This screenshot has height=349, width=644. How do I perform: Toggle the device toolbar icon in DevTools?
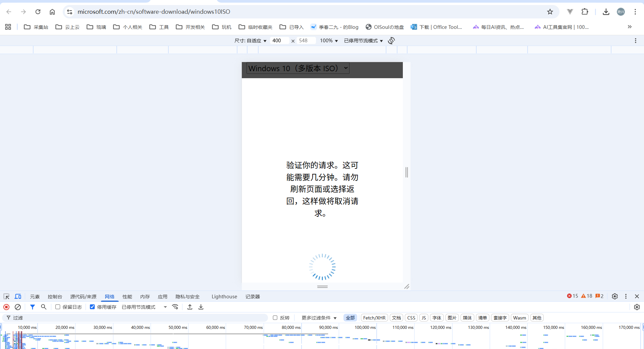coord(18,297)
